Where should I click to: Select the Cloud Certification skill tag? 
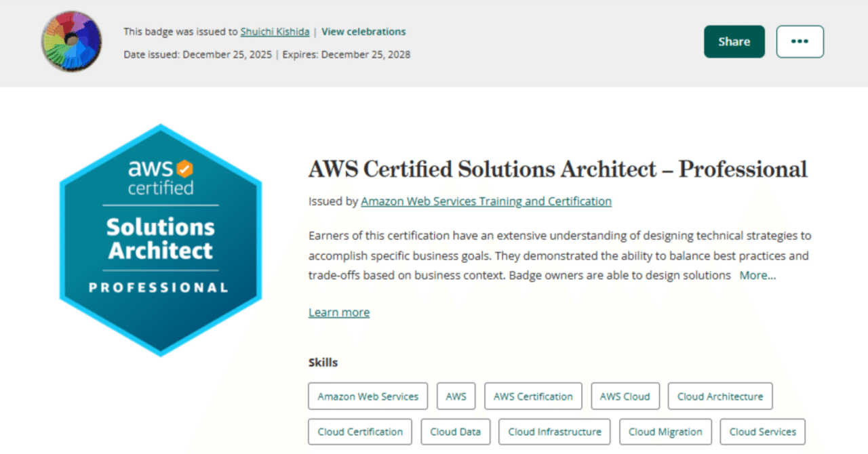click(359, 432)
